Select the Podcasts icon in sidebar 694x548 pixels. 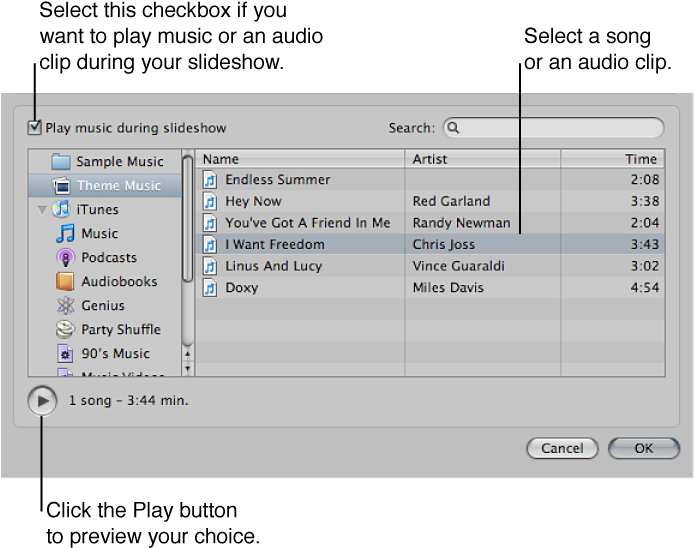click(66, 258)
